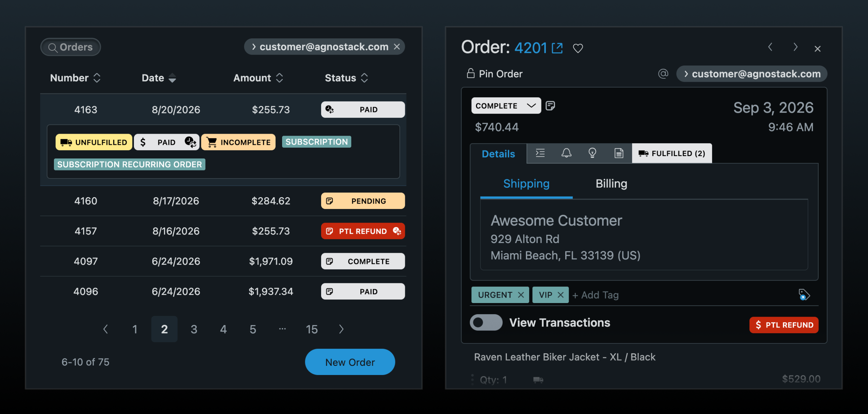Click Raven Leather Biker Jacket item
This screenshot has width=868, height=414.
pyautogui.click(x=565, y=357)
